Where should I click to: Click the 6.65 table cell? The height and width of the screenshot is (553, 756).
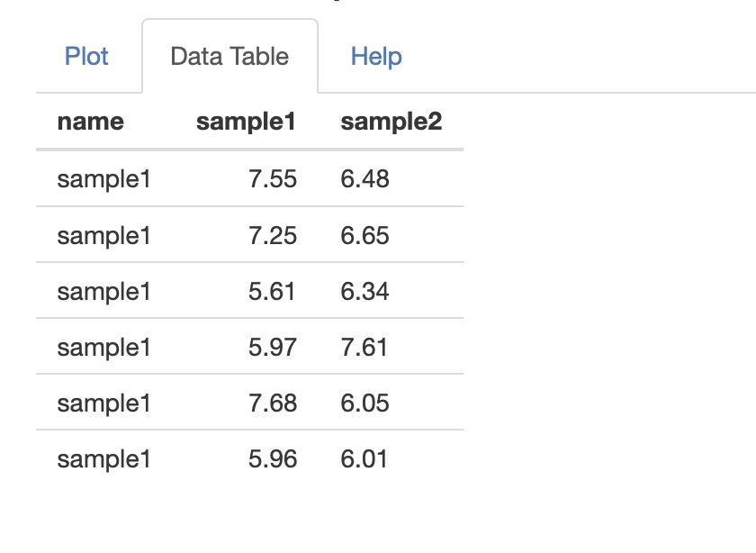point(365,236)
